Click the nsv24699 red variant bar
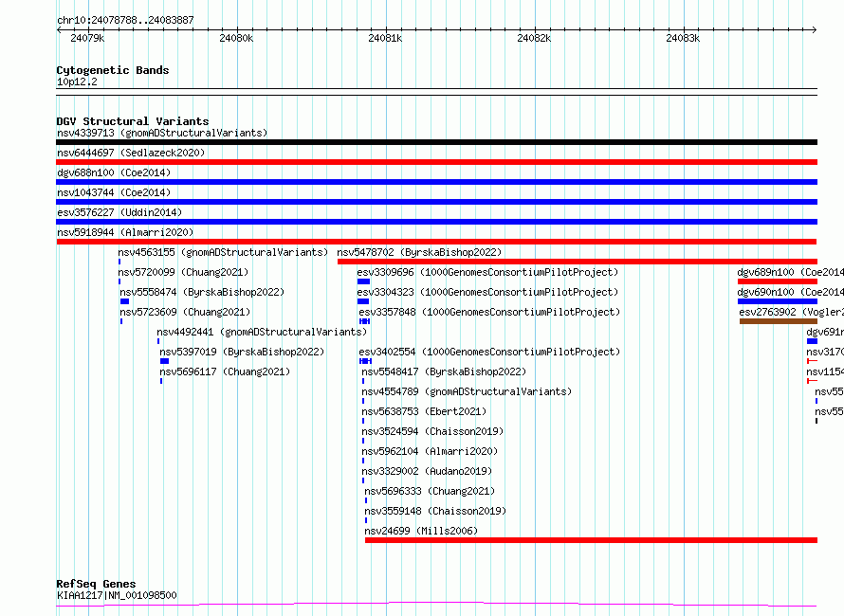The image size is (844, 616). (591, 540)
